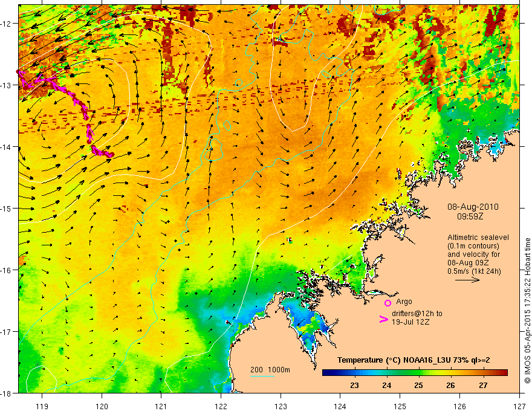Click latitude axis label -17
The image size is (532, 411).
pyautogui.click(x=7, y=332)
